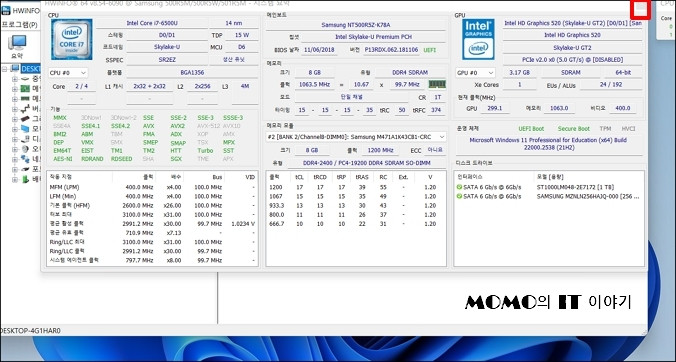Select the central processor icon in tree
This screenshot has width=676, height=362.
point(25,79)
